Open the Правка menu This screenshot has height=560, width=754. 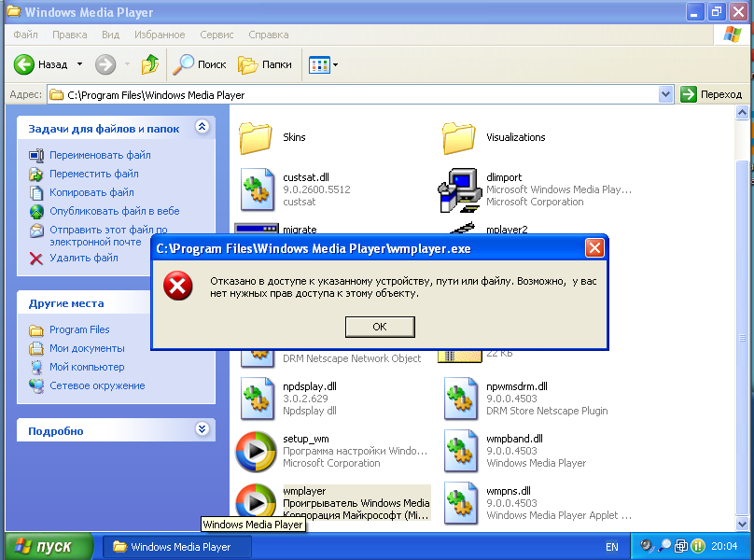(x=70, y=35)
